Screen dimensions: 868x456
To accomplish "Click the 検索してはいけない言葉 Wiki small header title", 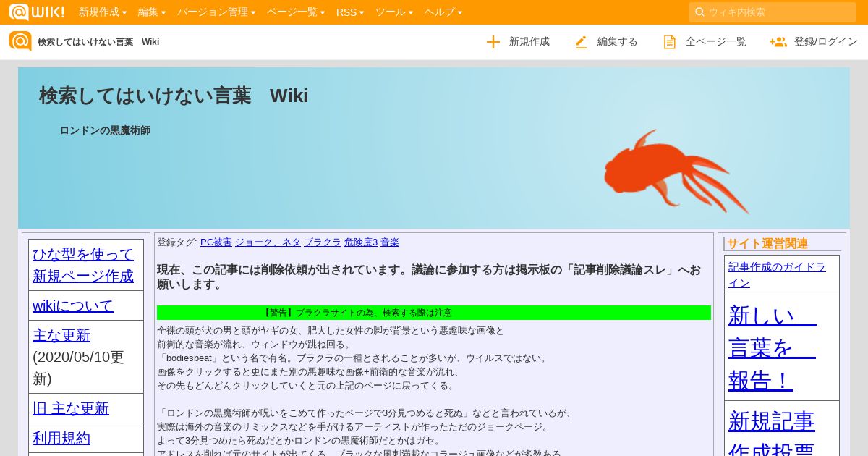I will [x=98, y=42].
